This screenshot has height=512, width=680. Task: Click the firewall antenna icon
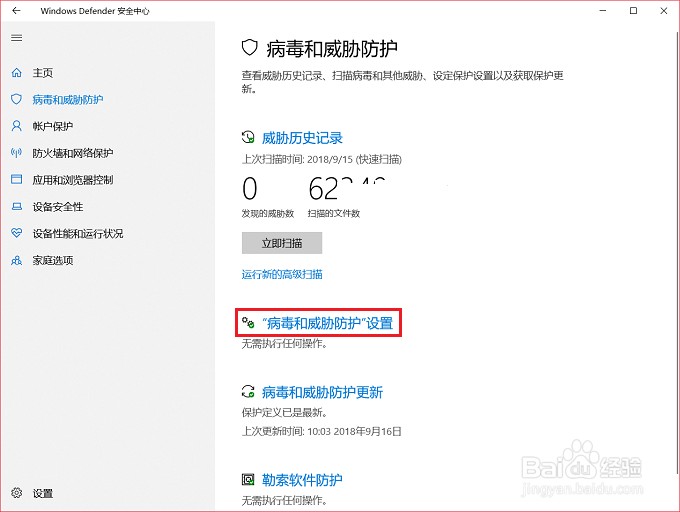point(16,153)
